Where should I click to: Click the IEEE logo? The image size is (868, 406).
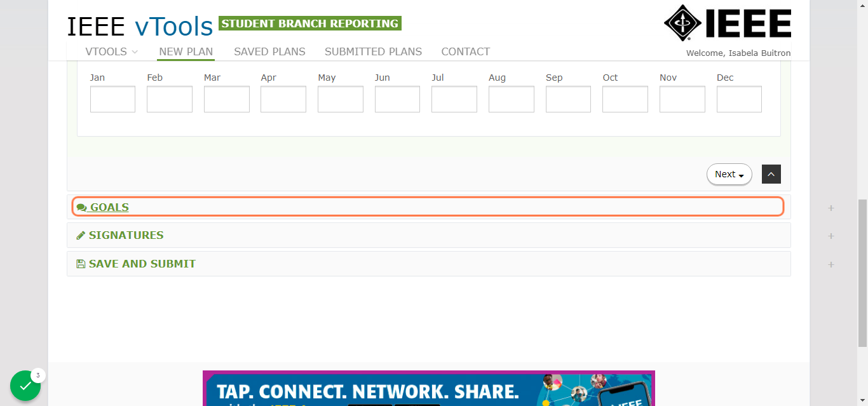coord(728,23)
